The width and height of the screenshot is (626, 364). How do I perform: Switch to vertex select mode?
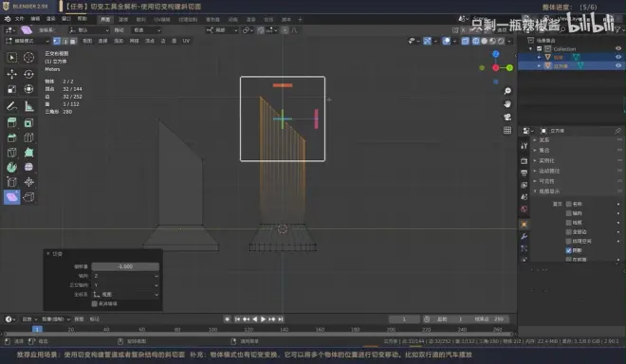pyautogui.click(x=57, y=41)
